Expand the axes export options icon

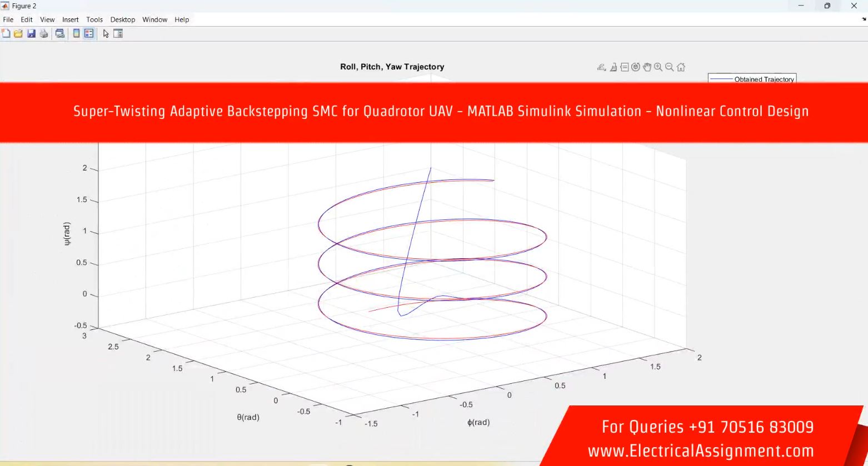(601, 67)
